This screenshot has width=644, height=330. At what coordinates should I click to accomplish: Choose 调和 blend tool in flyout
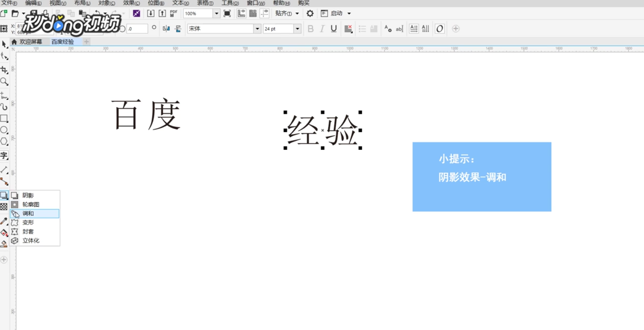(35, 214)
